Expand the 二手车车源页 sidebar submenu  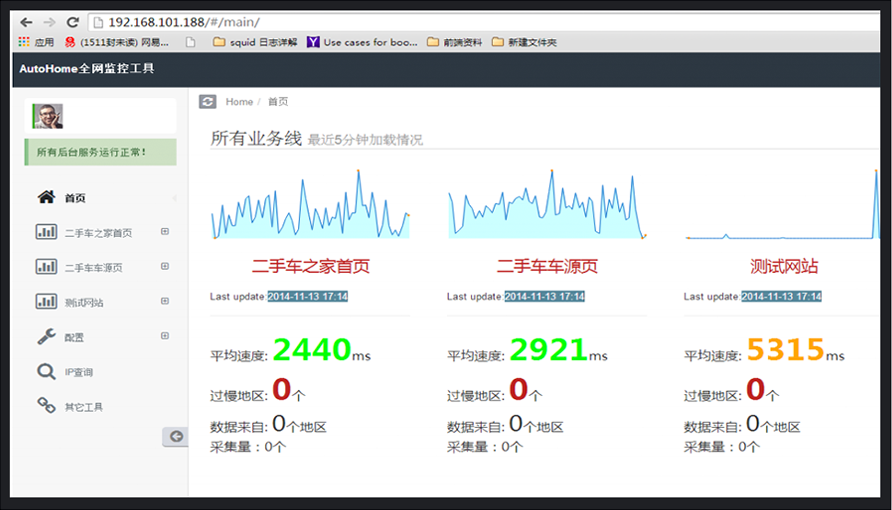(x=165, y=266)
